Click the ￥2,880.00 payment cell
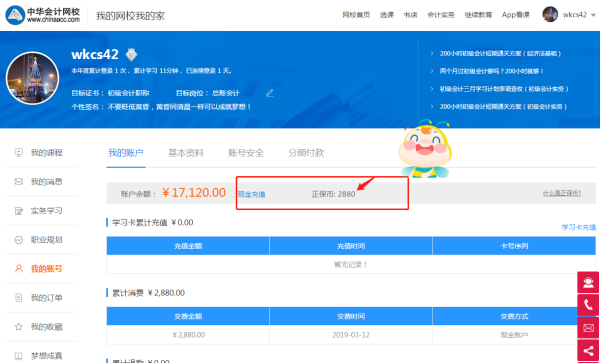The image size is (600, 363). tap(188, 335)
